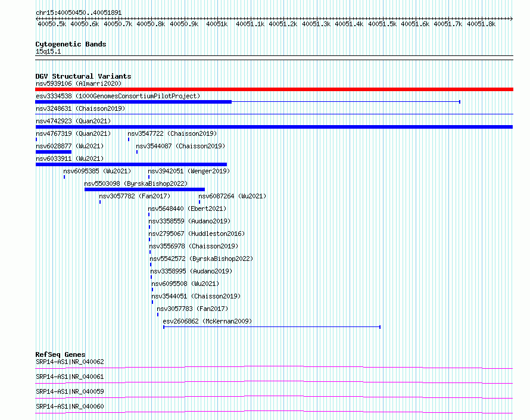This screenshot has height=420, width=530.
Task: Open variant nsv2795067 (Huddleston2016)
Action: (197, 234)
